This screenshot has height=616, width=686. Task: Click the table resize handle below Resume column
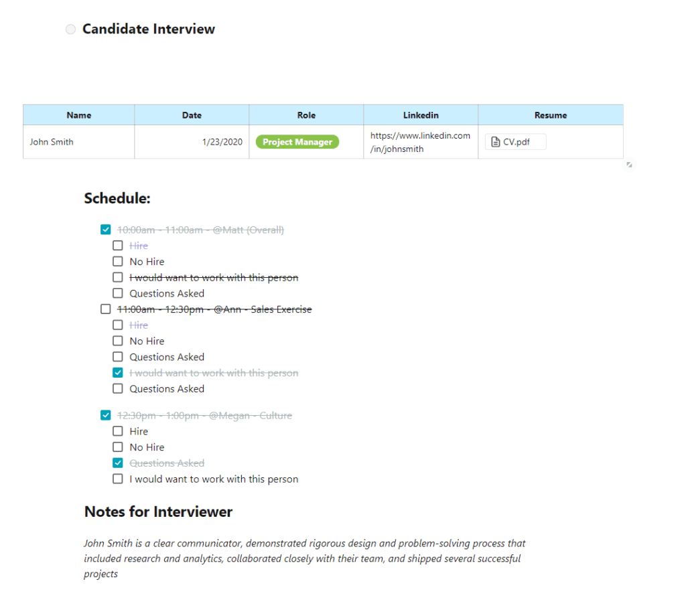[x=629, y=165]
